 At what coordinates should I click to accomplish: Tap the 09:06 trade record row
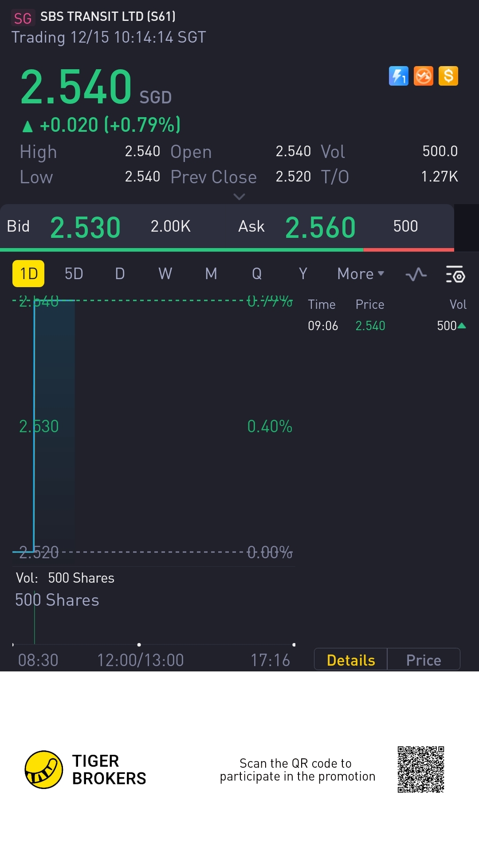pos(387,326)
